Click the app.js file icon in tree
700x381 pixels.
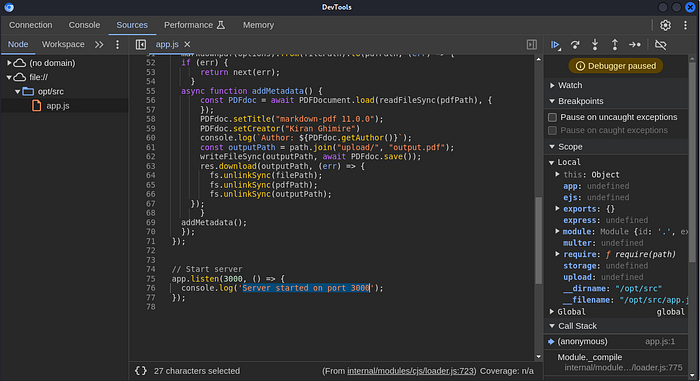[37, 105]
